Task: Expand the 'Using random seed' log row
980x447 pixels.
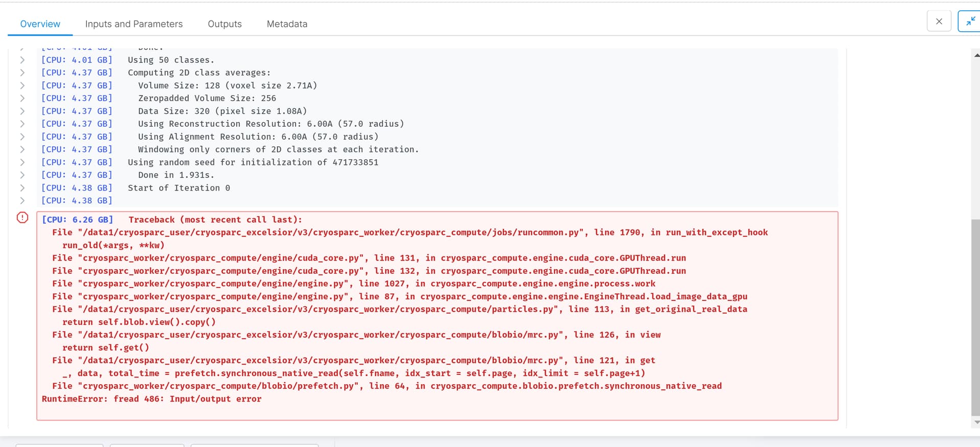Action: (22, 162)
